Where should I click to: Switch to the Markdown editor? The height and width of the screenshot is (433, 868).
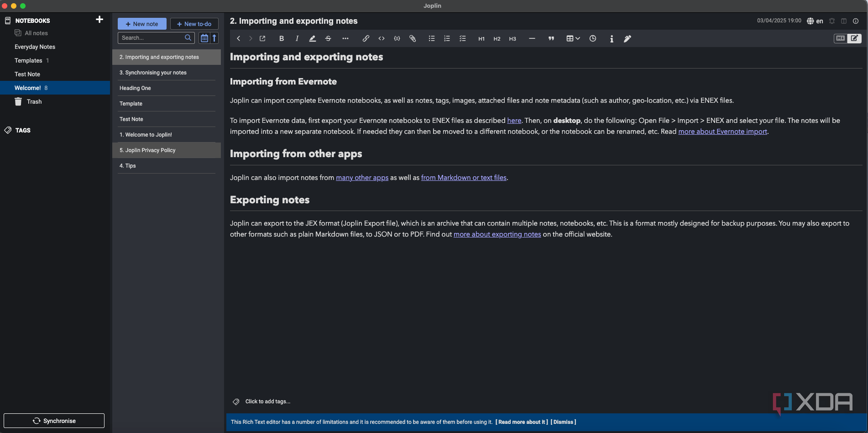click(x=841, y=38)
